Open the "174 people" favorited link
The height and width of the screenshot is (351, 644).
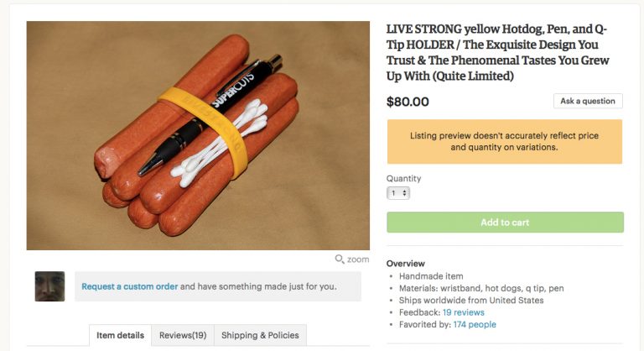click(x=475, y=324)
